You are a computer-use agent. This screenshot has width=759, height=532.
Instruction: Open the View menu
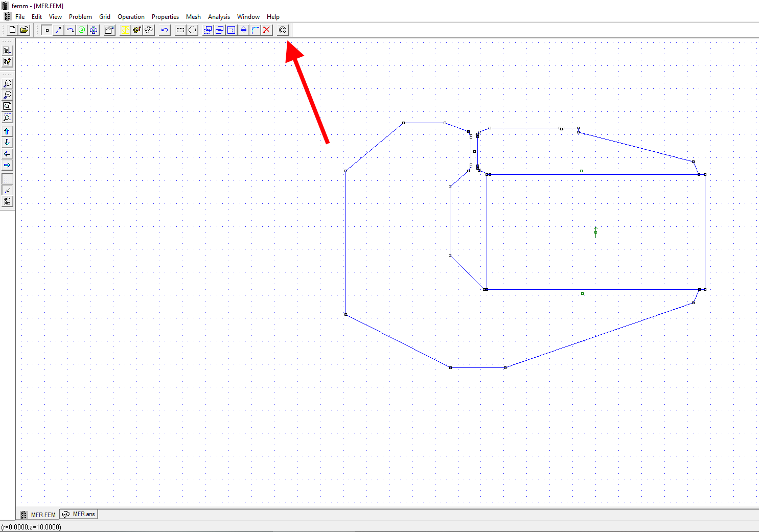(x=55, y=17)
